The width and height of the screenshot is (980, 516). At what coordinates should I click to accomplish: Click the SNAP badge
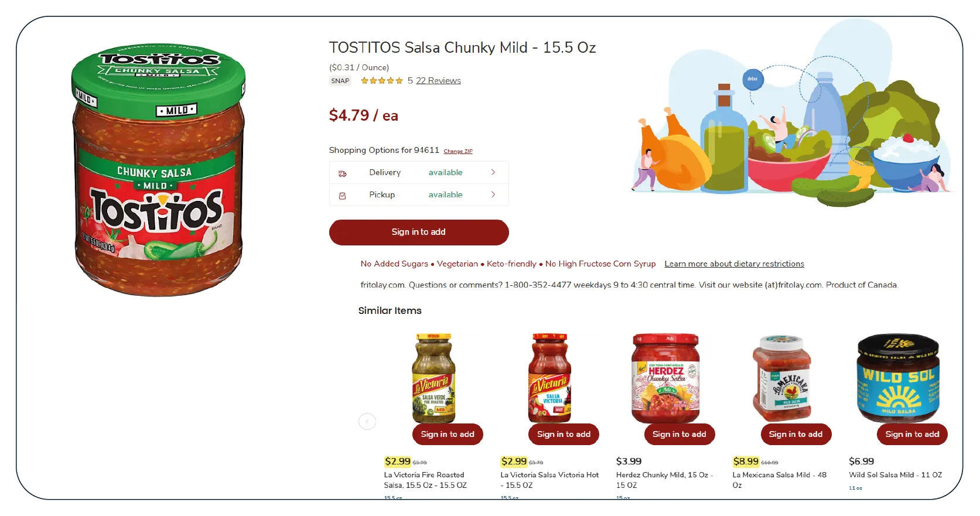340,81
